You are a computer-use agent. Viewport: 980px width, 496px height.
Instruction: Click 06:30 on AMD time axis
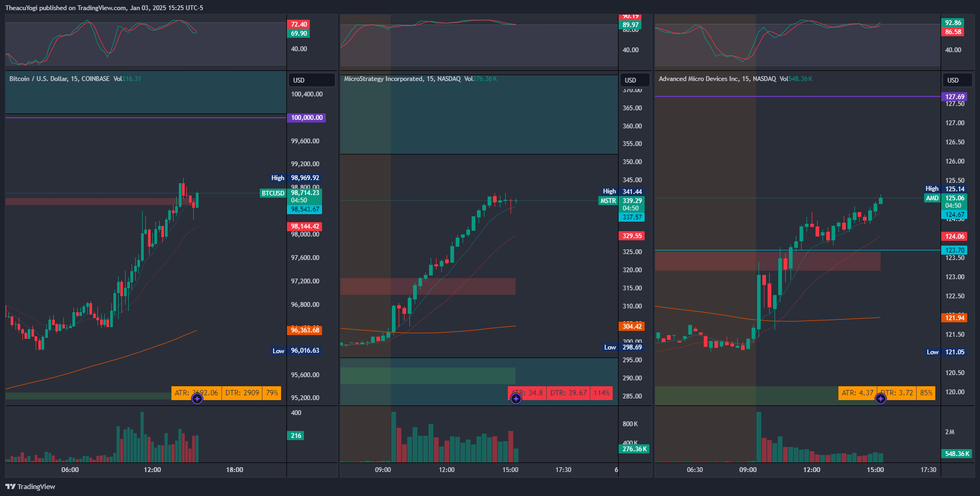[x=695, y=470]
